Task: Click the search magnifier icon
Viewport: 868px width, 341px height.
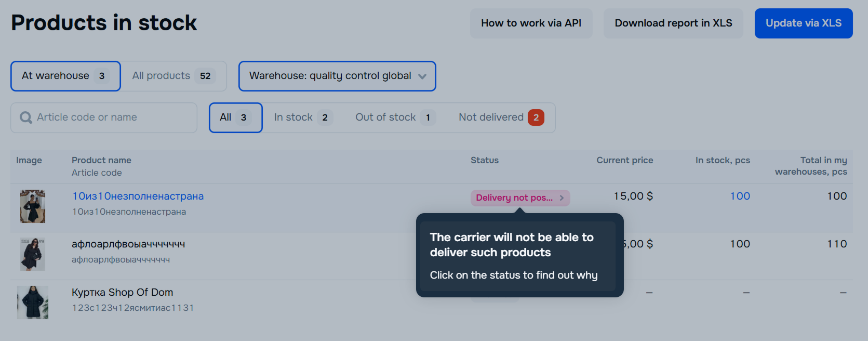Action: (25, 117)
